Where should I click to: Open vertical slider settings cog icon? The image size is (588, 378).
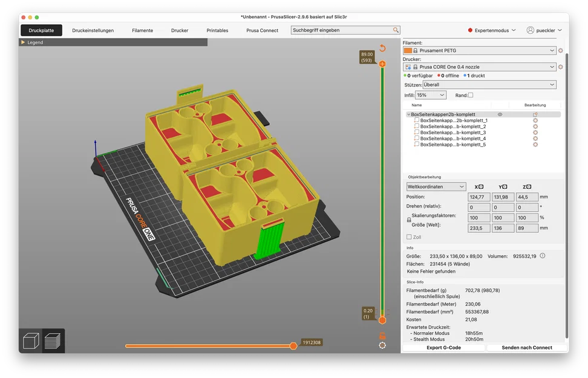click(382, 345)
